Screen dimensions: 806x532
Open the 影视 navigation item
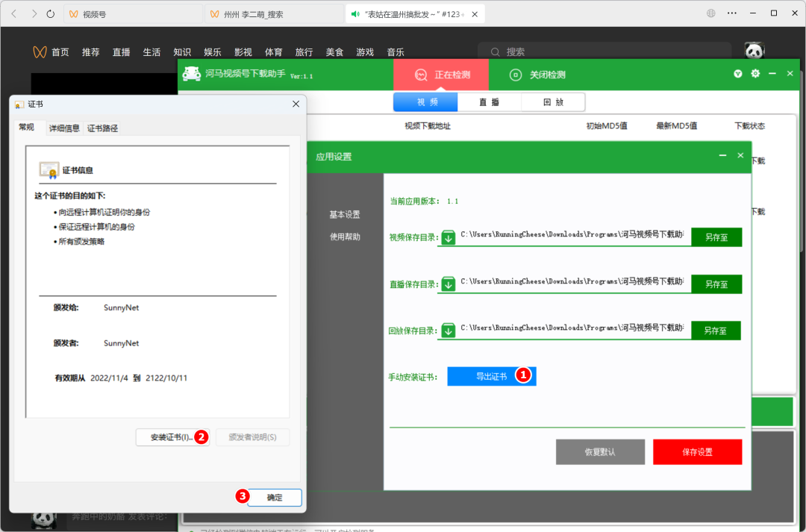(x=243, y=52)
